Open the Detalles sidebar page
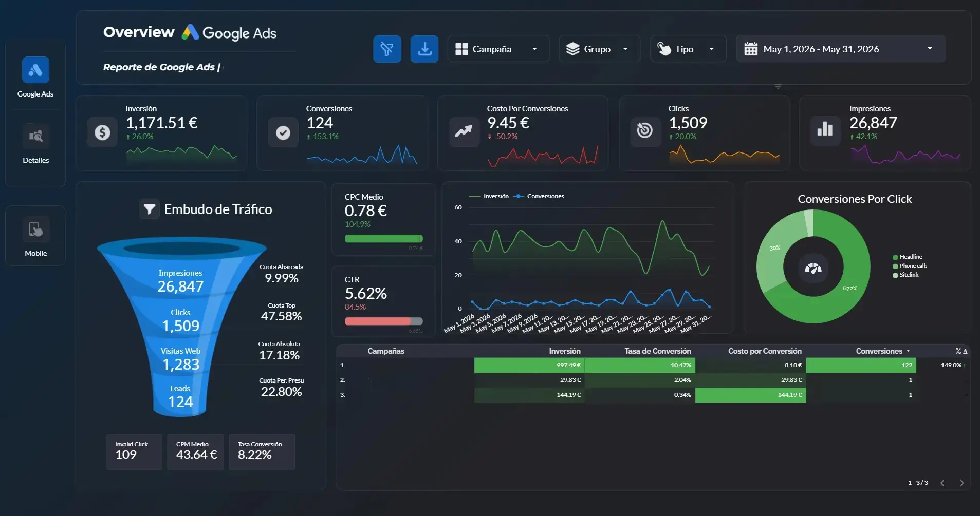This screenshot has width=980, height=516. 35,143
